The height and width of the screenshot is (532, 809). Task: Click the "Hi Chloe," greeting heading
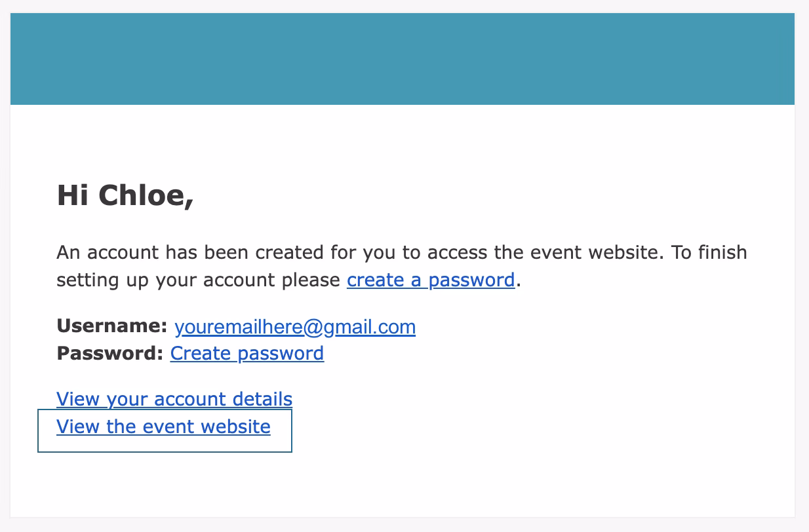(125, 196)
